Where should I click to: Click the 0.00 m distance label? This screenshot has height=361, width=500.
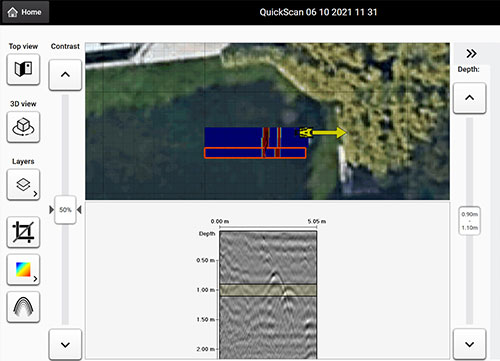coord(220,221)
